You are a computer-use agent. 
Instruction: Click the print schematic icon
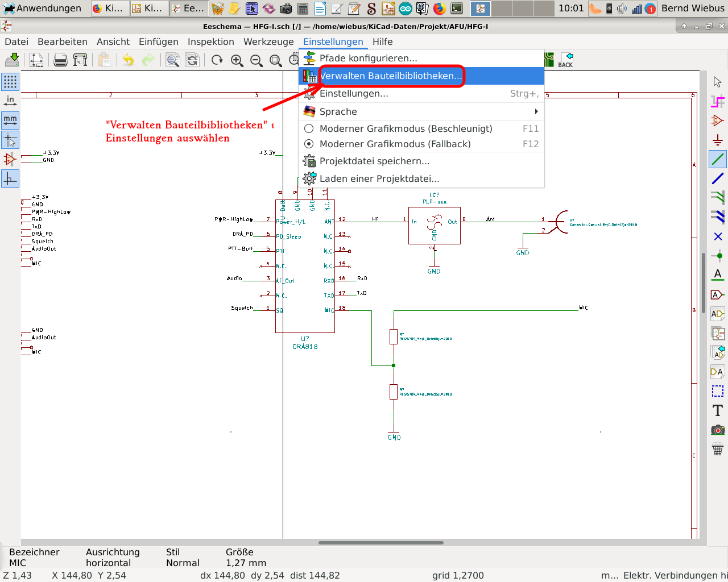pos(60,60)
